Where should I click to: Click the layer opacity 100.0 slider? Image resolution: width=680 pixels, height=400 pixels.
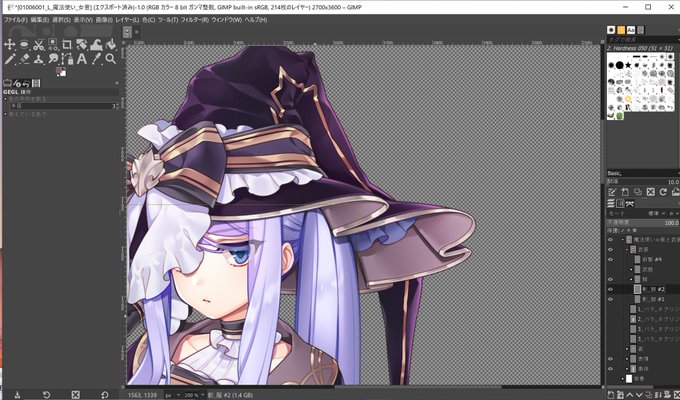pyautogui.click(x=643, y=223)
